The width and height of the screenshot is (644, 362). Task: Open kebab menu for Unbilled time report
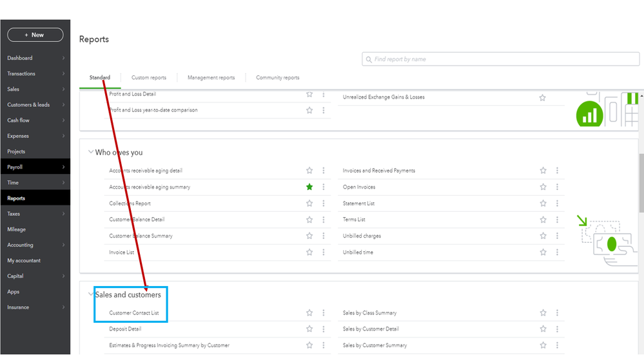(x=557, y=252)
